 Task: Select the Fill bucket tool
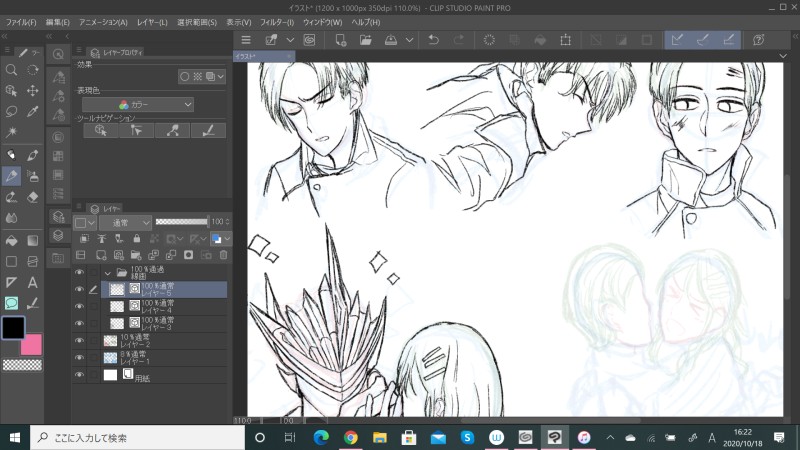[x=11, y=240]
